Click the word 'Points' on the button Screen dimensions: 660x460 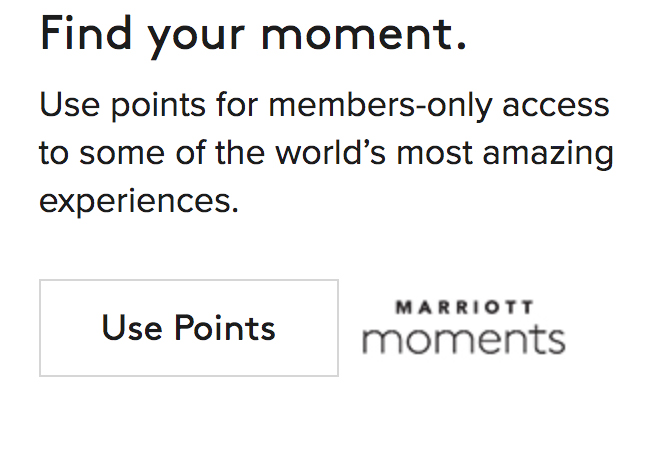coord(225,328)
